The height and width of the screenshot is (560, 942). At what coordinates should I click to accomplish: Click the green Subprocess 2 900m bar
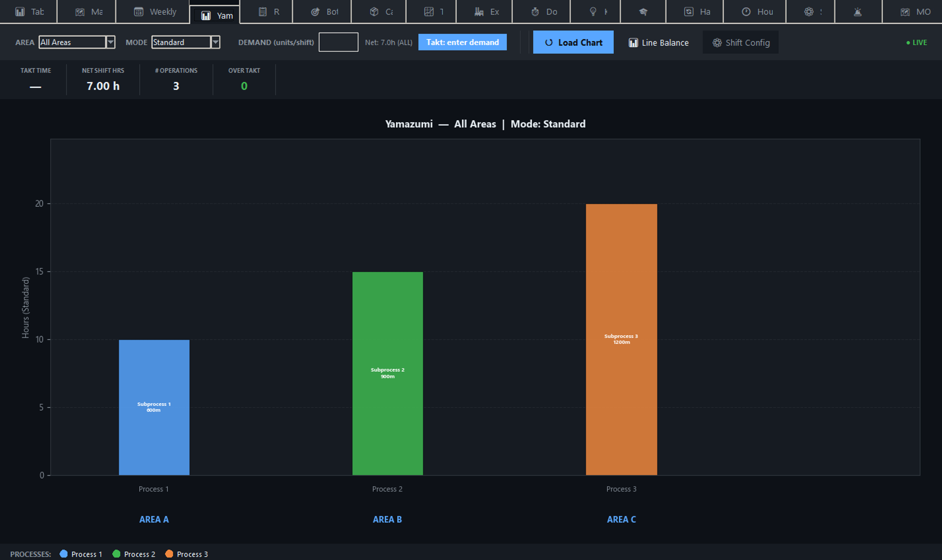[x=387, y=373]
